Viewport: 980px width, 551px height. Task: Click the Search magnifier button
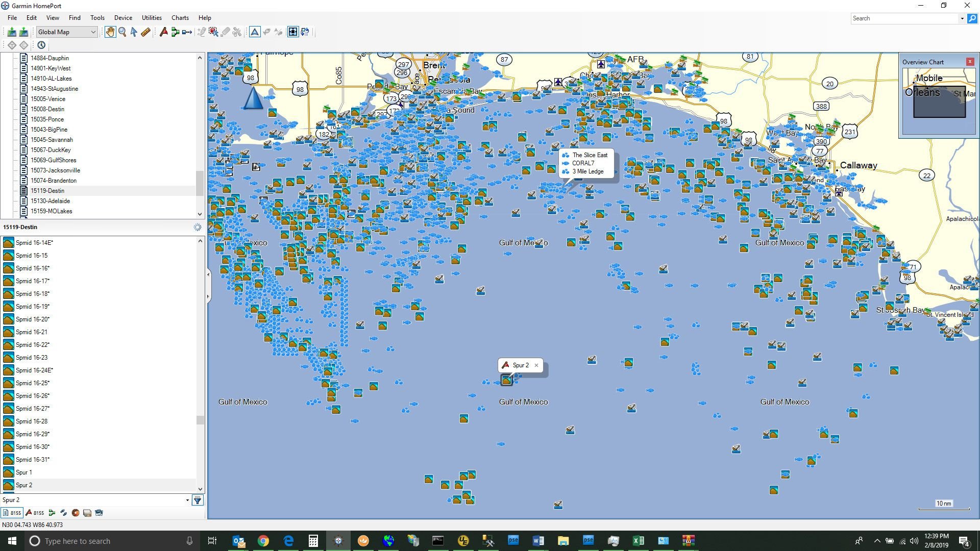point(972,18)
